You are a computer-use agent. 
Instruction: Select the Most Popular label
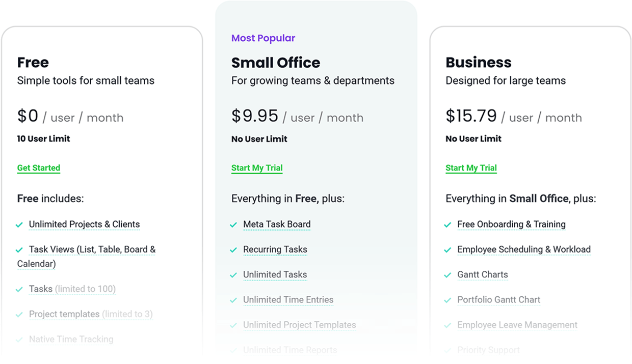(x=264, y=38)
